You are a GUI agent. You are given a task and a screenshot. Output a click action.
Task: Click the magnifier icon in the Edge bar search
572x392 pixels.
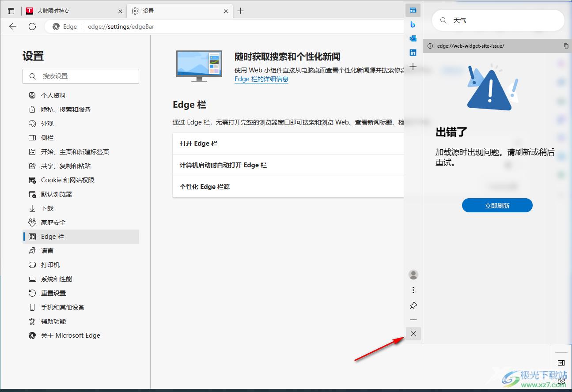pos(443,20)
